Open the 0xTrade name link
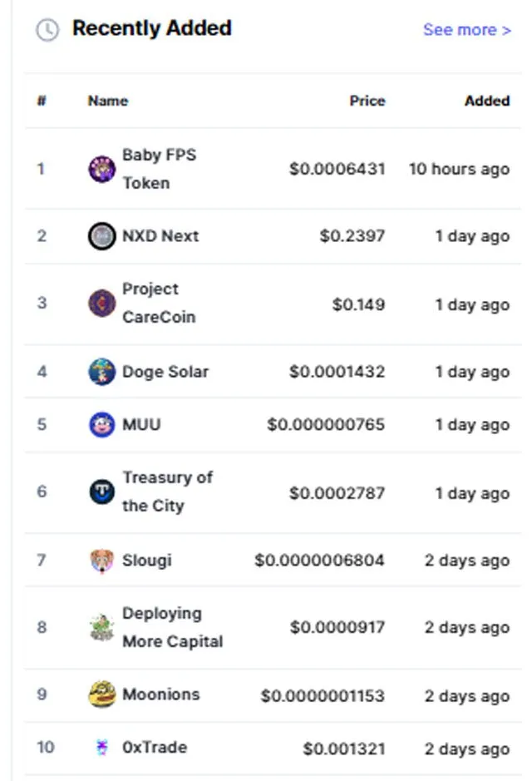Screen dimensions: 532x781 point(155,747)
